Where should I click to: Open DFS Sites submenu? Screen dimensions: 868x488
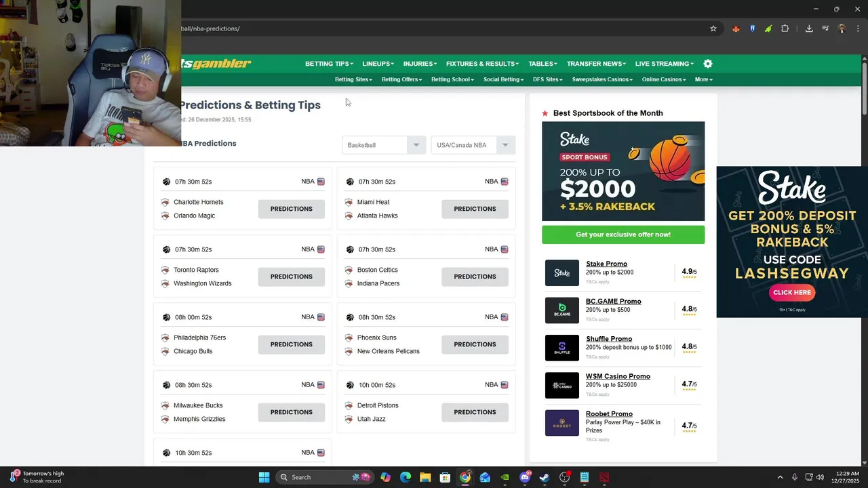pos(548,79)
